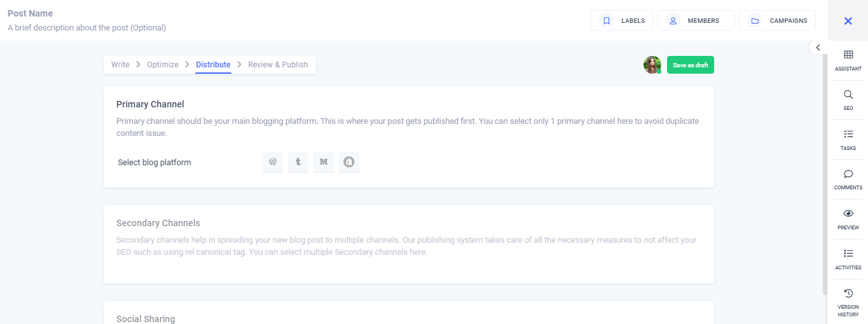This screenshot has width=868, height=324.
Task: Open the Campaigns menu
Action: [777, 20]
